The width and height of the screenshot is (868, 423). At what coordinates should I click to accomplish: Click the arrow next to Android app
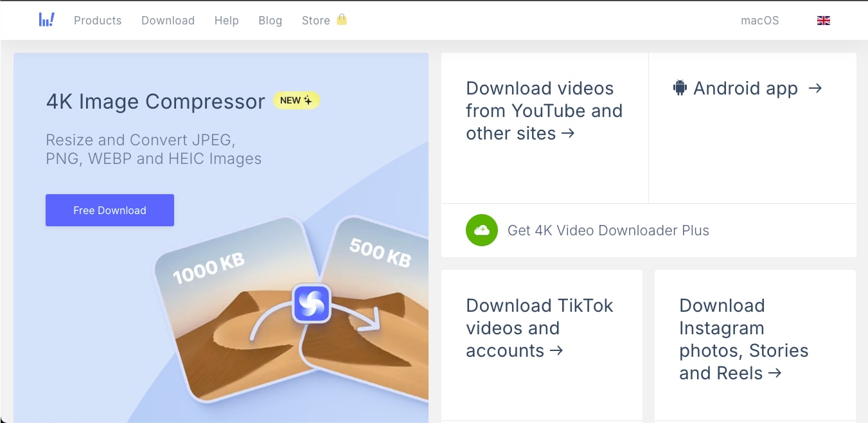click(x=815, y=88)
